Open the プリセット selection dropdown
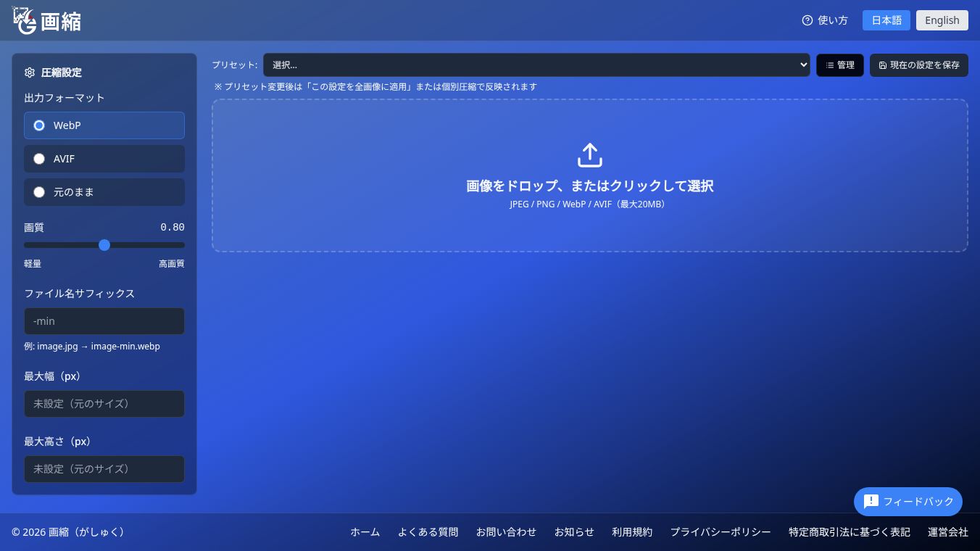The height and width of the screenshot is (551, 980). (536, 65)
